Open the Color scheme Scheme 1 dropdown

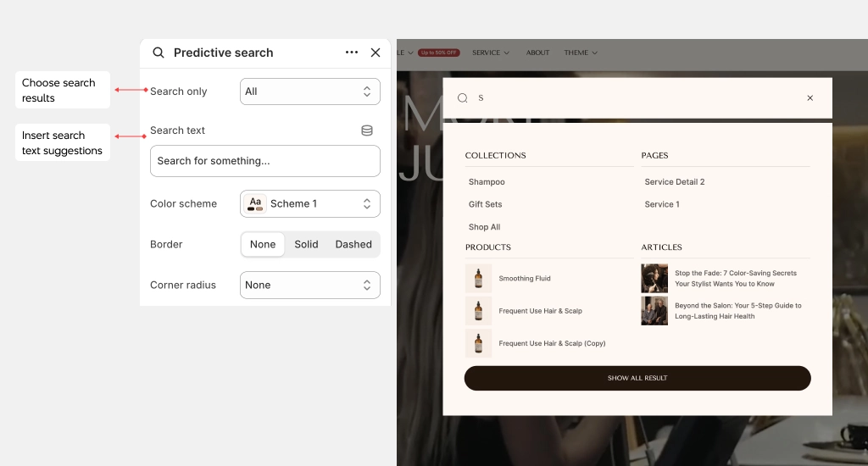point(310,203)
